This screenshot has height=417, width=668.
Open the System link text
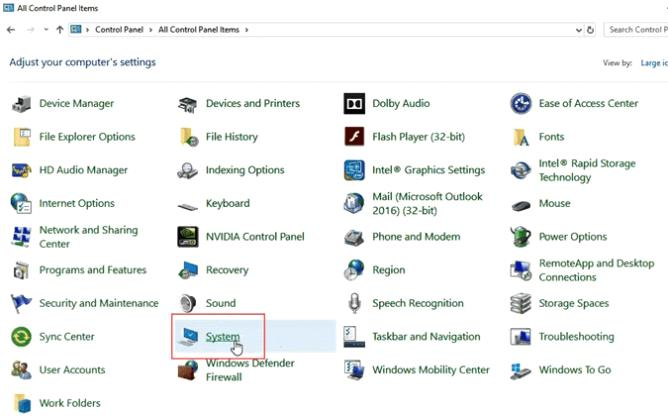pos(222,336)
